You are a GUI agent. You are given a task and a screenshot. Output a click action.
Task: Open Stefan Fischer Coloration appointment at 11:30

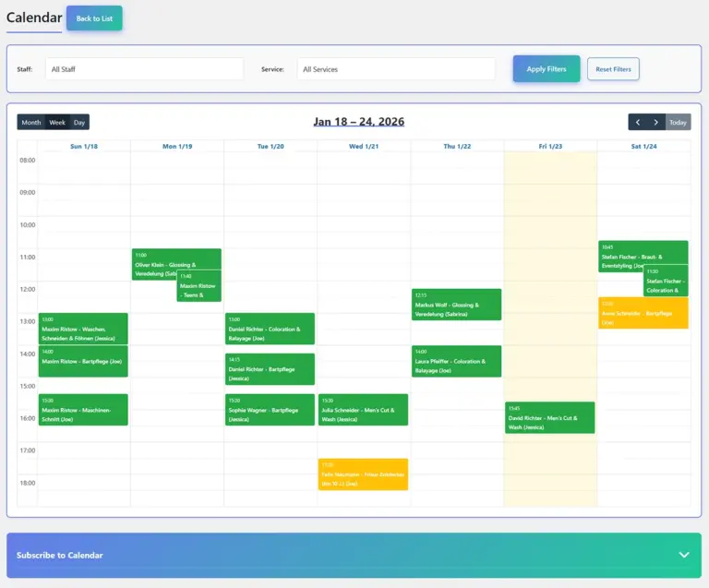(x=666, y=281)
